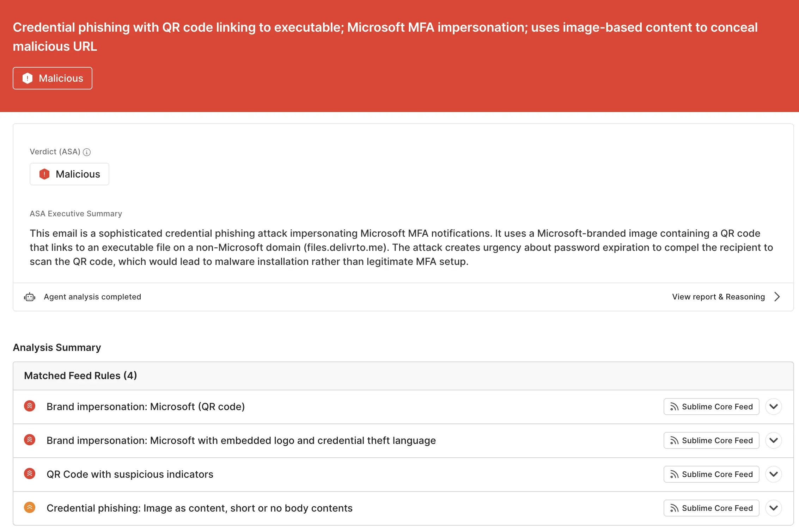
Task: Click severity icon for embedded logo rule
Action: pos(30,440)
